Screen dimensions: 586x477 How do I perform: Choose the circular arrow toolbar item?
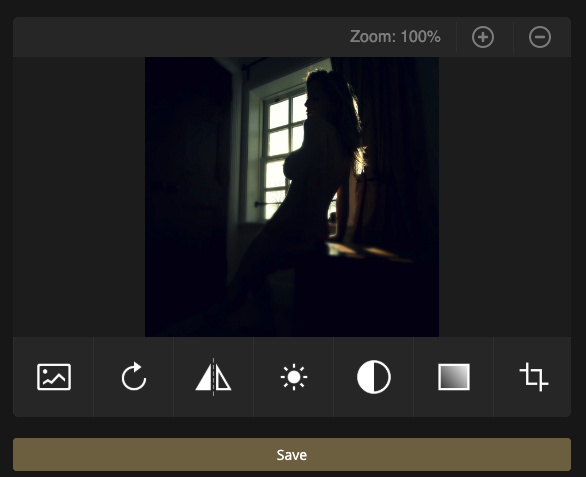(134, 377)
